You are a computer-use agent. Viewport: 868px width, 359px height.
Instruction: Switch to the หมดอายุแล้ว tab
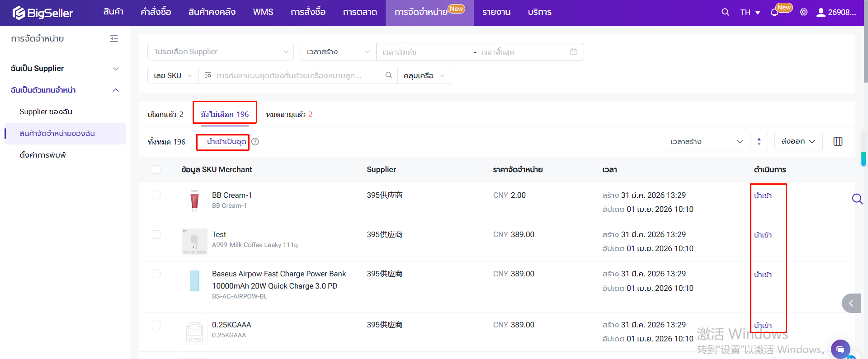[289, 115]
